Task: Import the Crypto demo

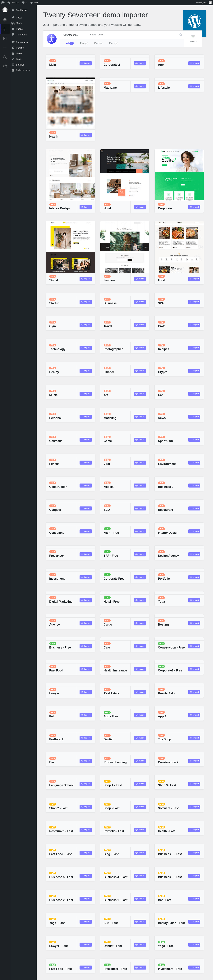Action: click(194, 371)
